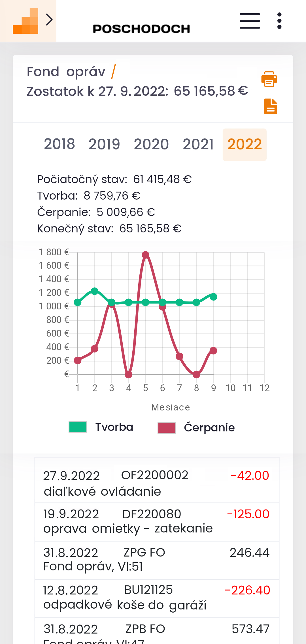Click the green Tvorba color swatch
This screenshot has width=306, height=644.
[x=78, y=427]
